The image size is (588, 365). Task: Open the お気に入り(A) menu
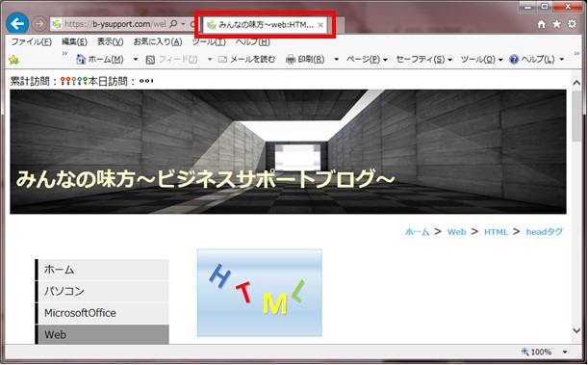coord(158,41)
